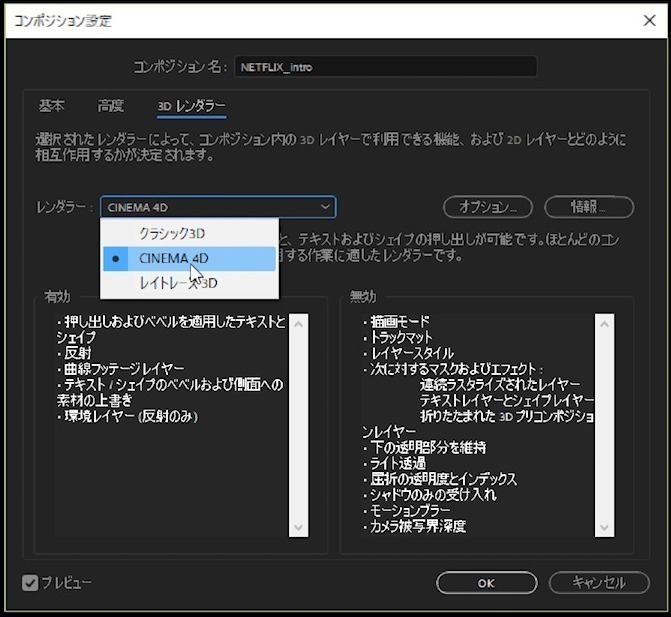The image size is (671, 617).
Task: Select CINEMA 4D in the renderer list
Action: 174,259
